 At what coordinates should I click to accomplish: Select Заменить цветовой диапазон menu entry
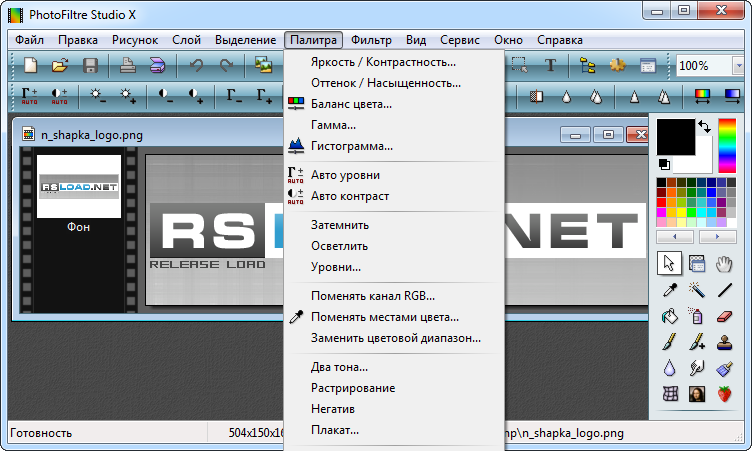(x=394, y=338)
